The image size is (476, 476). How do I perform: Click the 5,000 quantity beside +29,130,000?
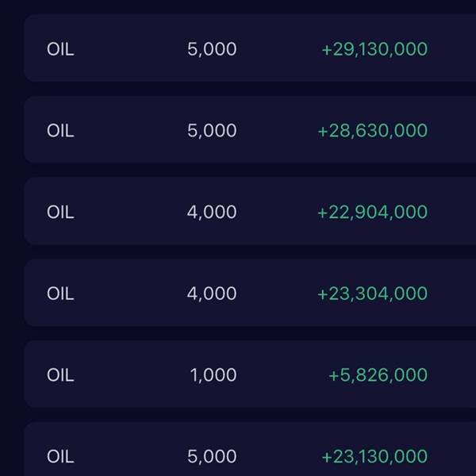[212, 49]
